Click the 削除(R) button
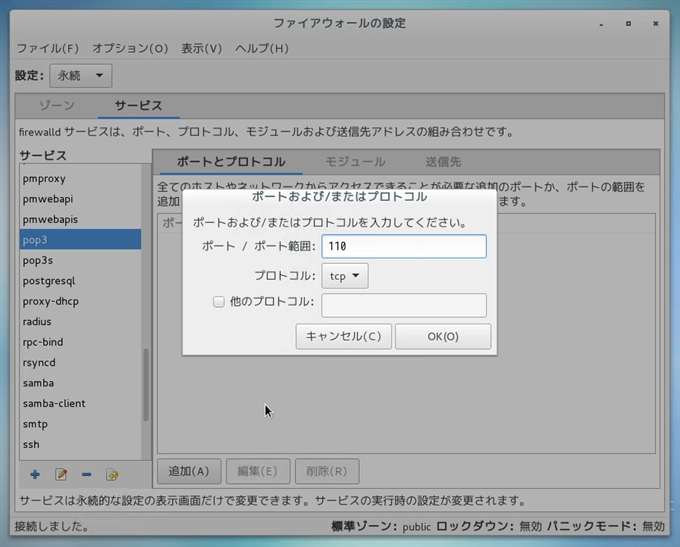Viewport: 680px width, 547px height. click(x=327, y=471)
